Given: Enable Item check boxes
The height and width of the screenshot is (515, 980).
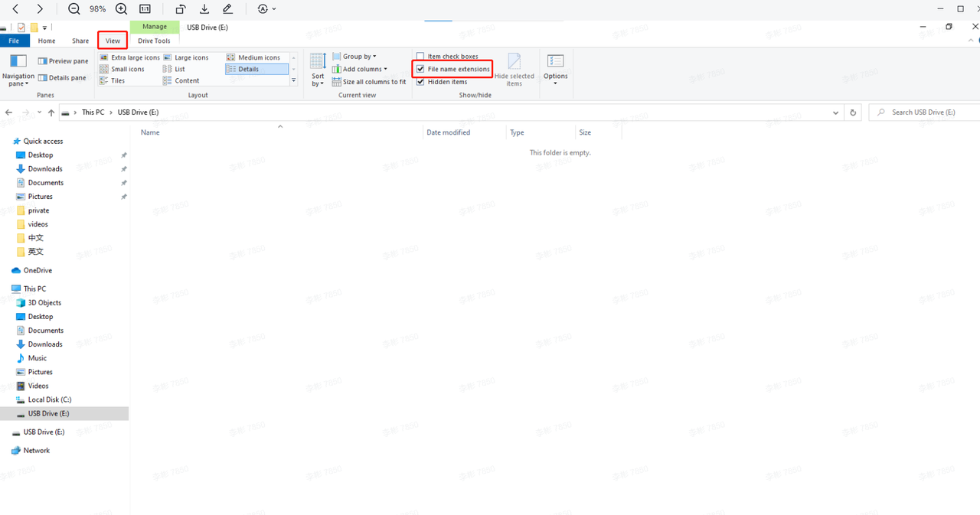Looking at the screenshot, I should click(420, 56).
